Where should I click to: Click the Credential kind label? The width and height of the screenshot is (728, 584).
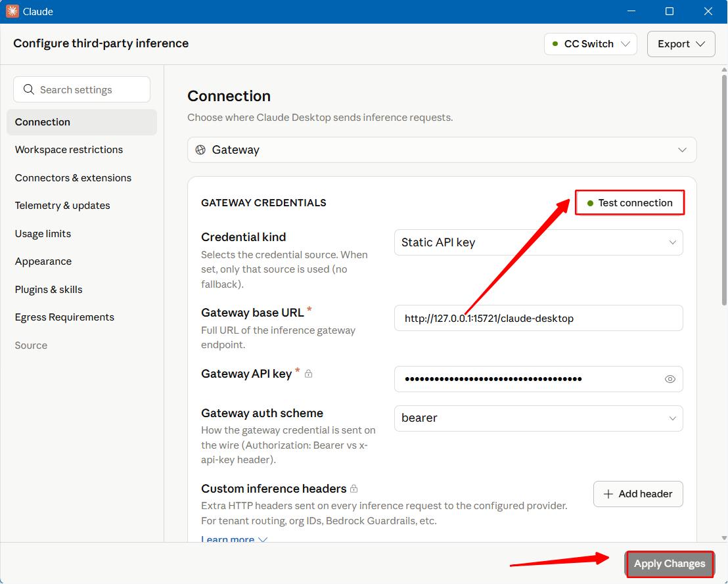click(x=243, y=236)
